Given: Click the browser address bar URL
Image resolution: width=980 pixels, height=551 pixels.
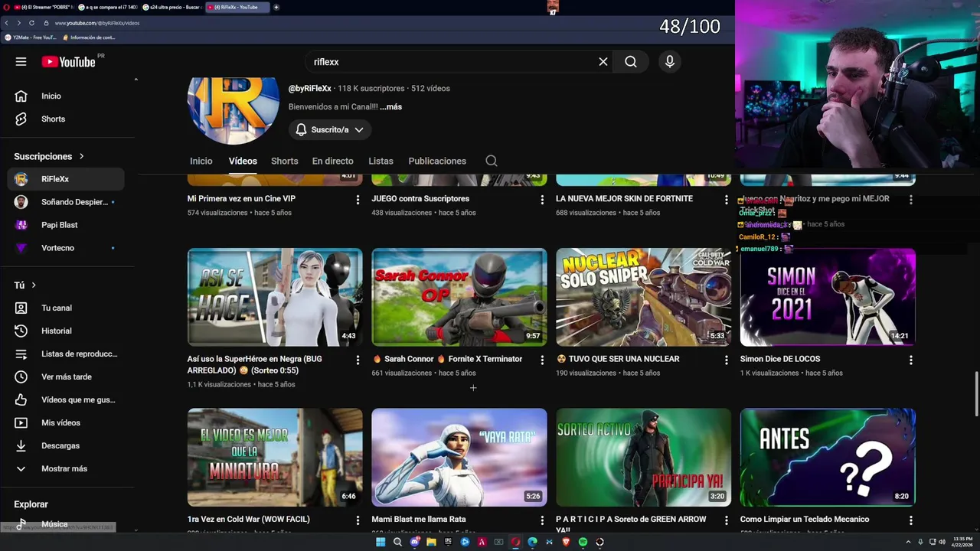Looking at the screenshot, I should tap(97, 23).
